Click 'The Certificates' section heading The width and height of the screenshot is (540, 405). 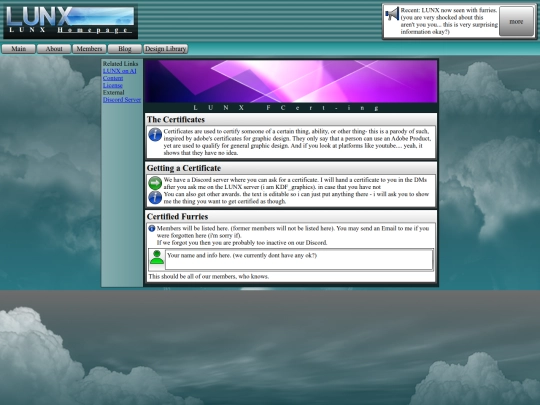(176, 120)
